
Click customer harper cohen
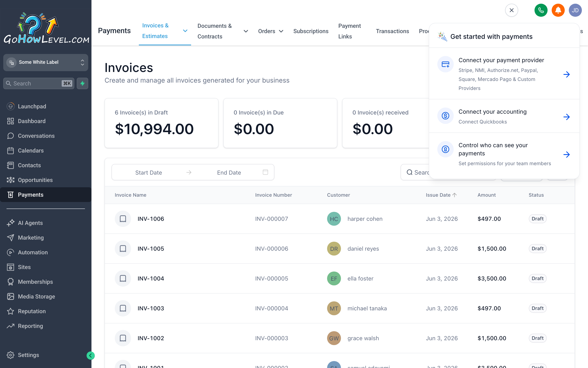(x=365, y=219)
